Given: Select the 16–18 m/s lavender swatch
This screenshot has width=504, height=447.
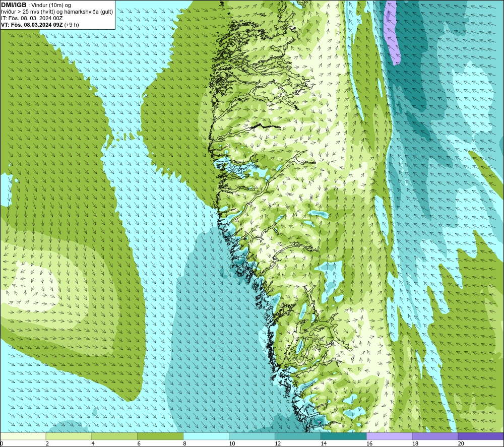Looking at the screenshot, I should (389, 436).
